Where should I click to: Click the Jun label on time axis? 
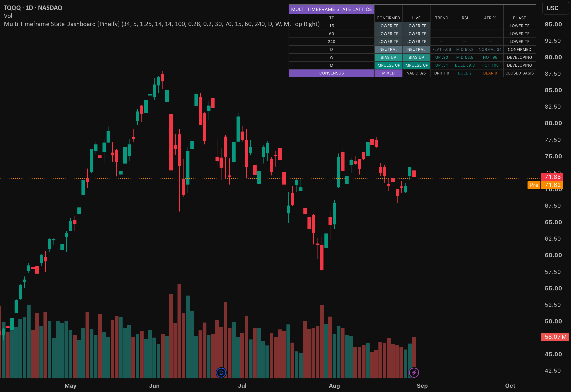pos(154,386)
